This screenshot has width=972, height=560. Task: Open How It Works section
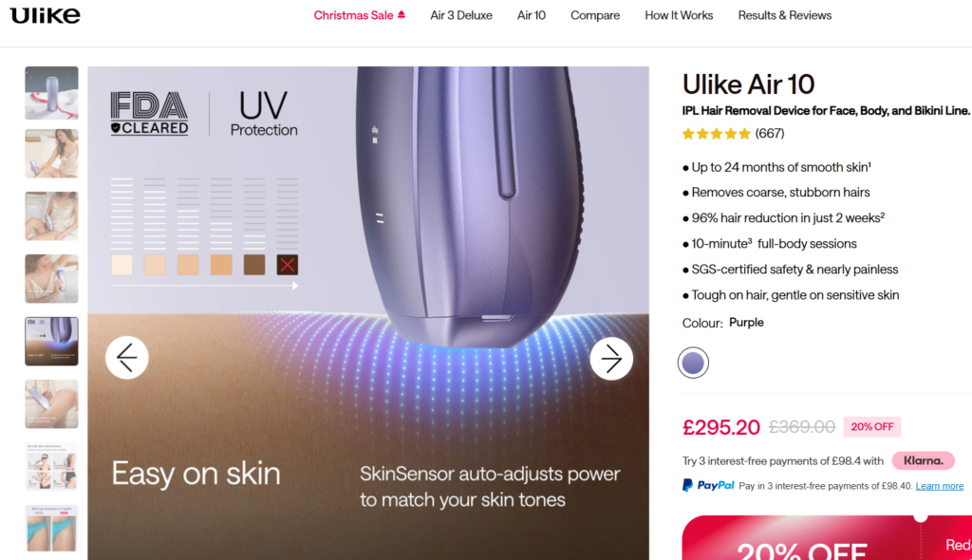point(679,15)
